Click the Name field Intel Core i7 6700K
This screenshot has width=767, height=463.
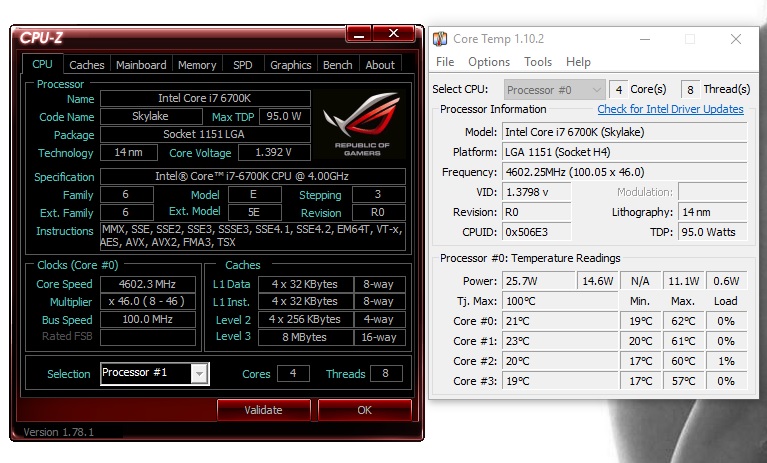205,98
